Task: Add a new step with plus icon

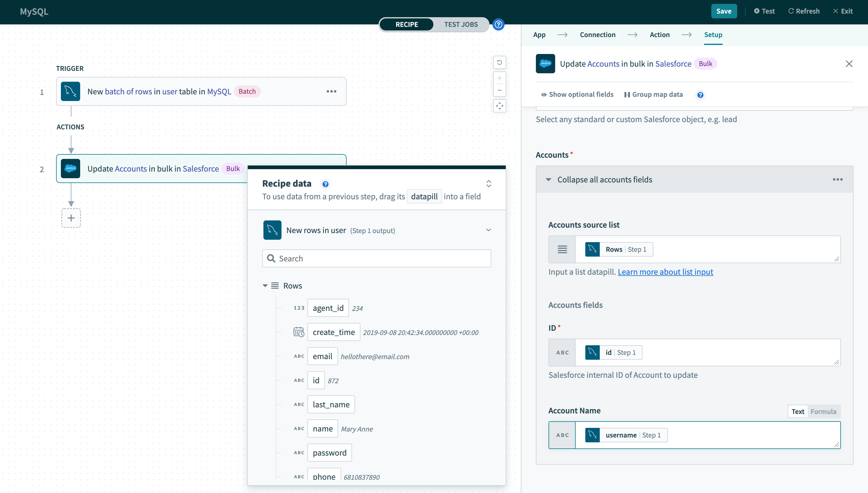Action: (71, 218)
